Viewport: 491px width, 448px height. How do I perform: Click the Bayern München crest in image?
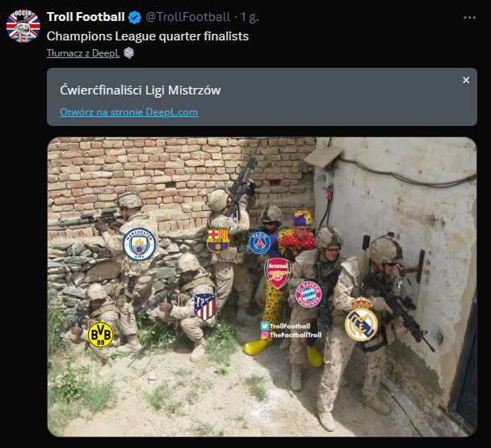pyautogui.click(x=308, y=295)
